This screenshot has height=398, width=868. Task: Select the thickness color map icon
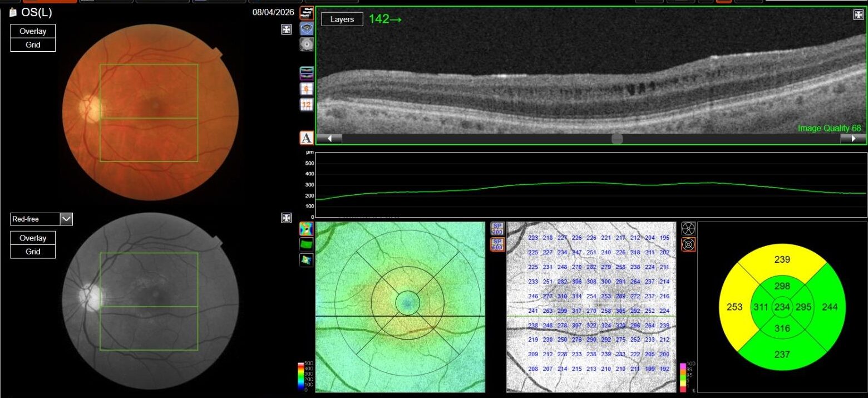(x=306, y=229)
